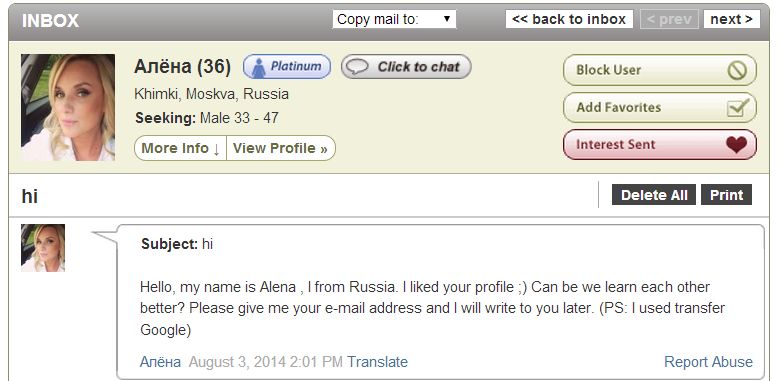Click small avatar beside the message

43,248
